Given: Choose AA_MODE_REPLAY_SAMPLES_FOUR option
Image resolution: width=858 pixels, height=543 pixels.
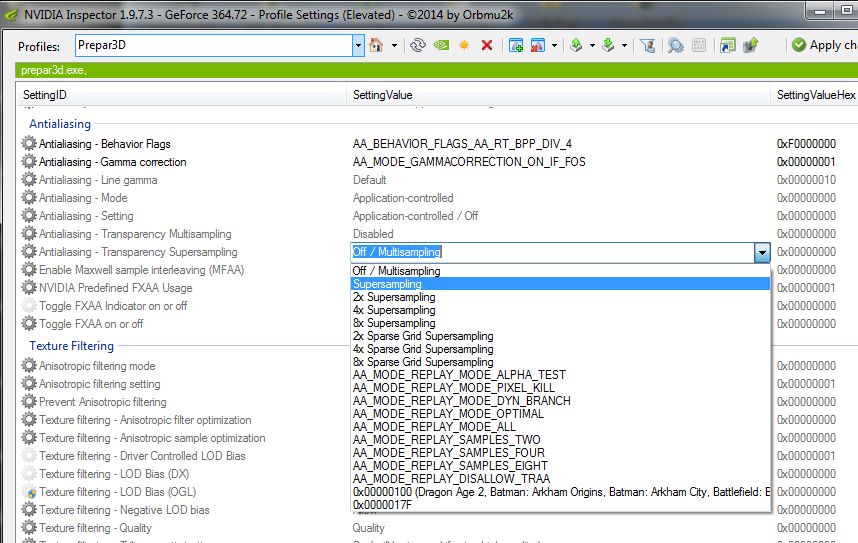Looking at the screenshot, I should pyautogui.click(x=560, y=453).
